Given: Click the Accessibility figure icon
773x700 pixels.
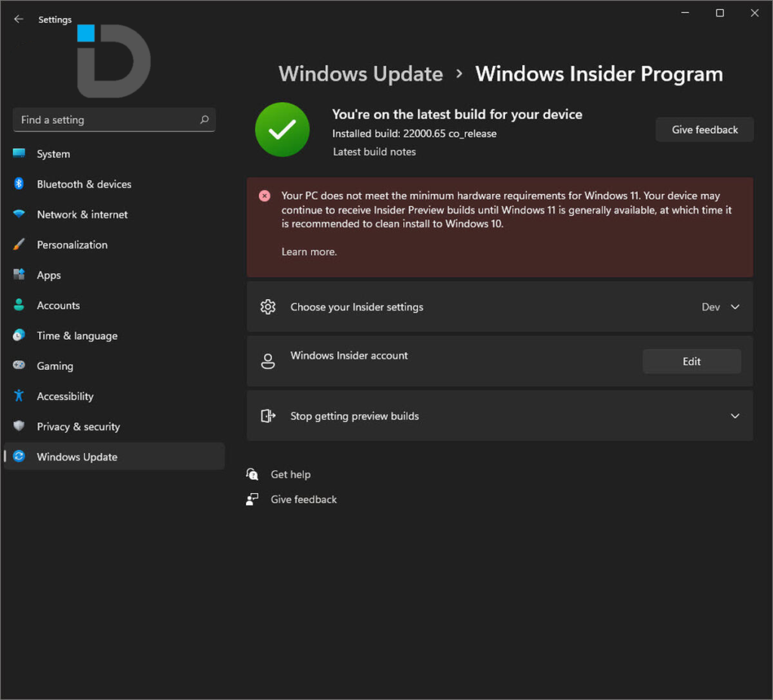Looking at the screenshot, I should (19, 396).
